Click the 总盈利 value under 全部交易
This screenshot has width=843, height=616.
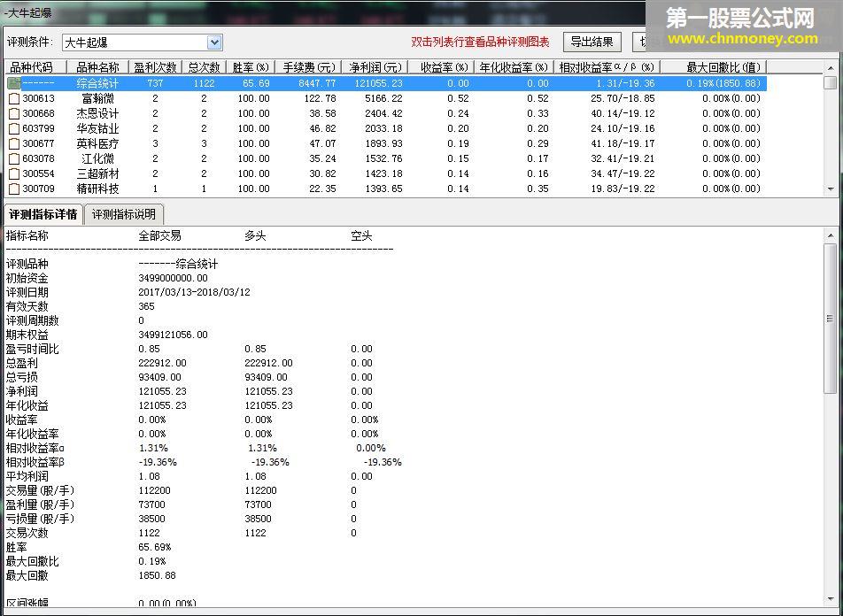pyautogui.click(x=162, y=364)
